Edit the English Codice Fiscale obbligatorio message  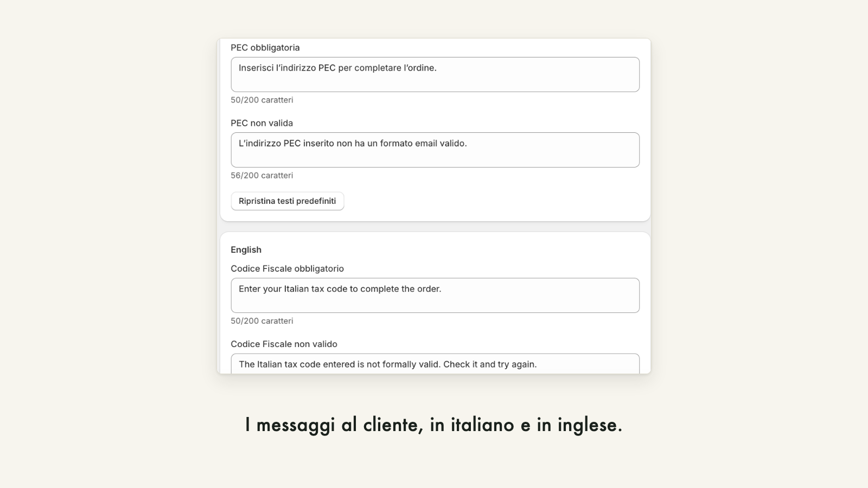tap(435, 296)
